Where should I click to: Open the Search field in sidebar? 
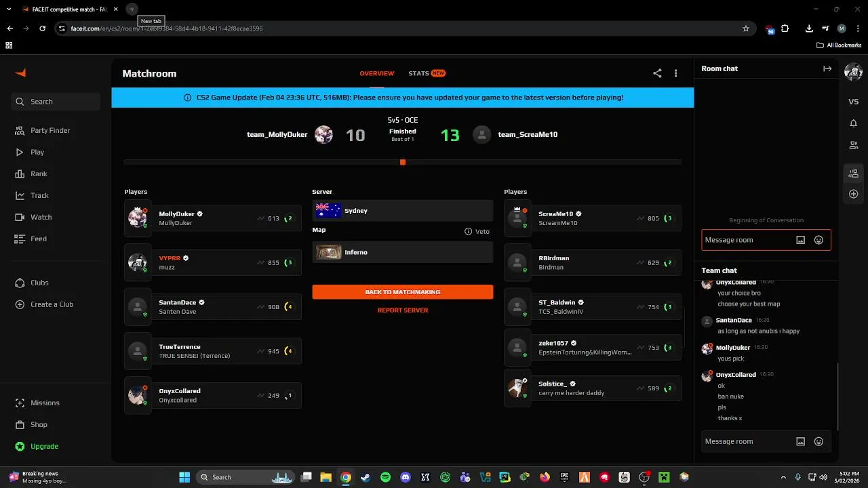point(56,102)
